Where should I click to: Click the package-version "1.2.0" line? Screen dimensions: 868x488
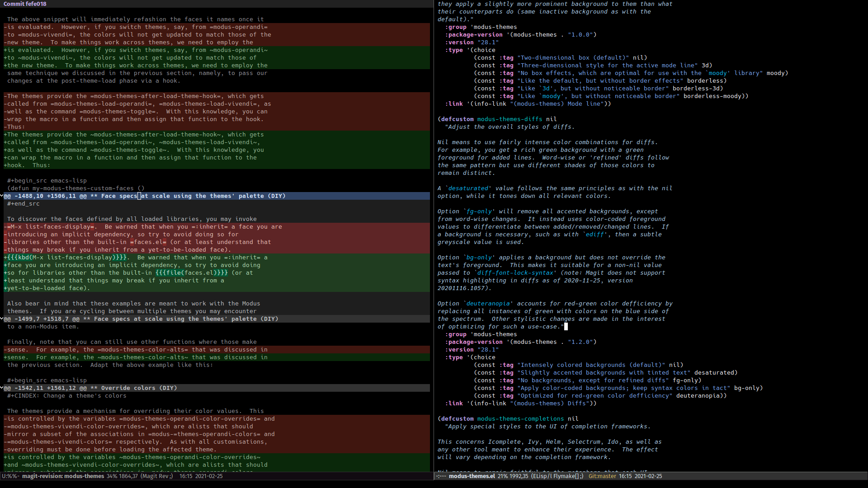(x=521, y=342)
